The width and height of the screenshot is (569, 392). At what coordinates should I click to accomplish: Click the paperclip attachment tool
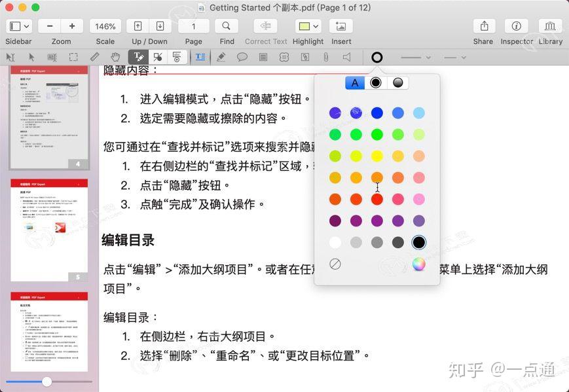(326, 58)
